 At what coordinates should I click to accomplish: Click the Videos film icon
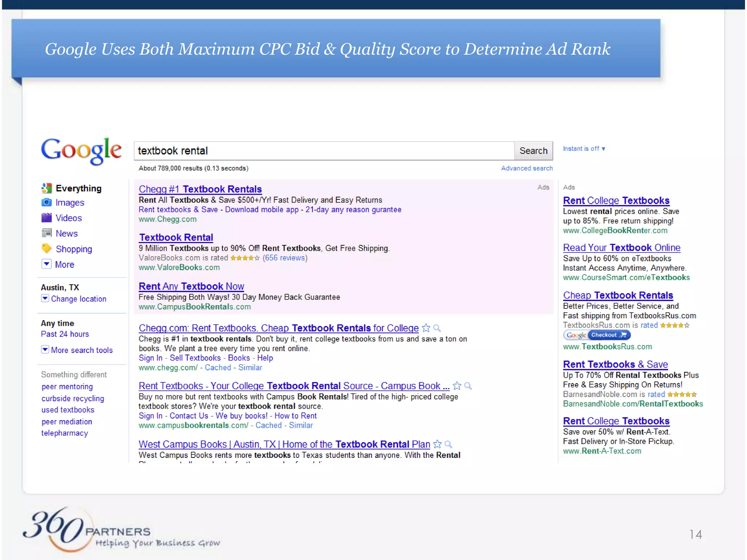point(46,218)
